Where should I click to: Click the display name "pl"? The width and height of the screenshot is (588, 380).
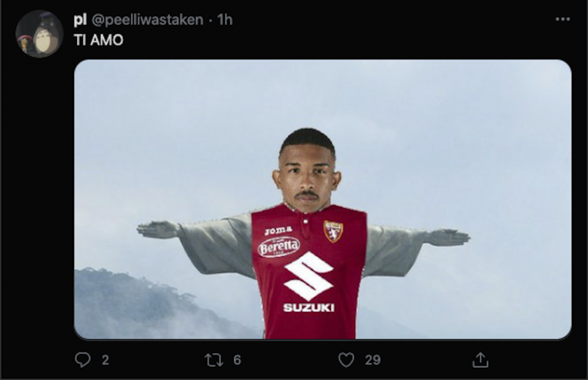click(x=80, y=20)
